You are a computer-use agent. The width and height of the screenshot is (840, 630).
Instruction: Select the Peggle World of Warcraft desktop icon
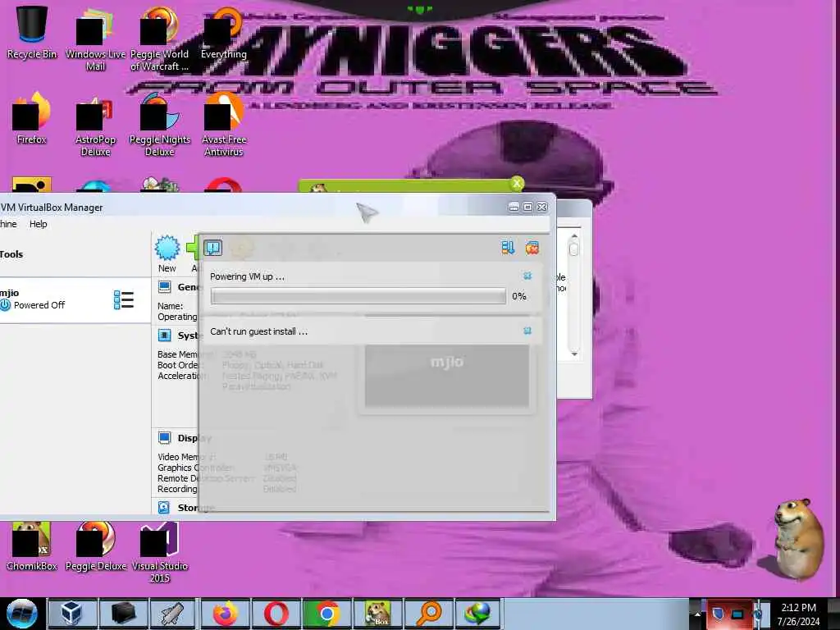pos(160,39)
